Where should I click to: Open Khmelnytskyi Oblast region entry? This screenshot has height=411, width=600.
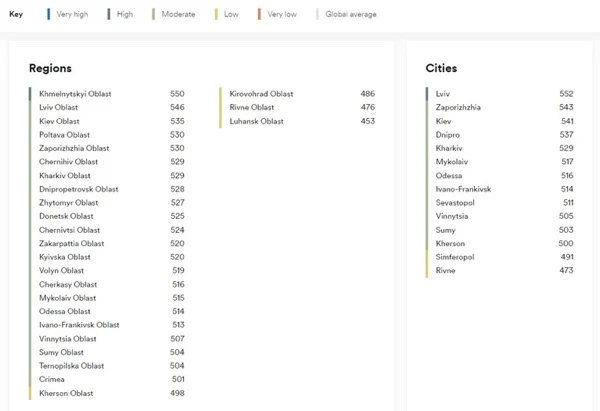click(75, 94)
